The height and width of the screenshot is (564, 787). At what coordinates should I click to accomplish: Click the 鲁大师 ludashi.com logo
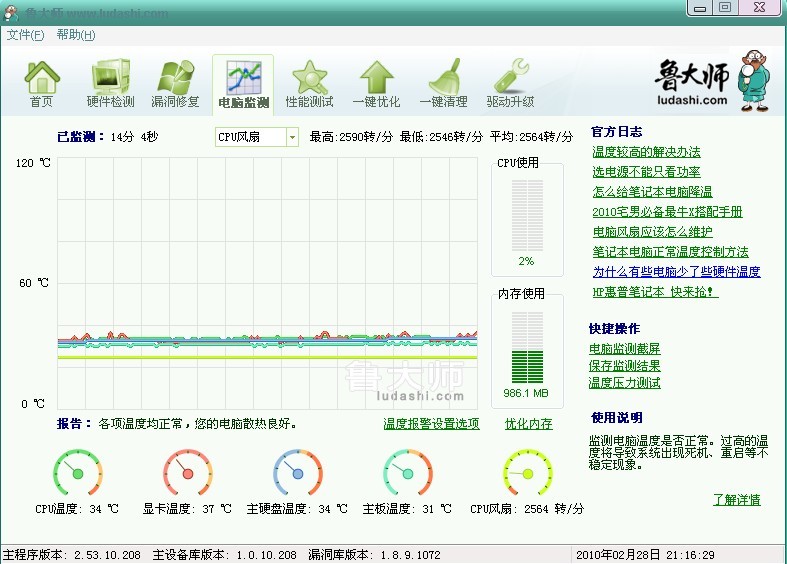[x=713, y=80]
